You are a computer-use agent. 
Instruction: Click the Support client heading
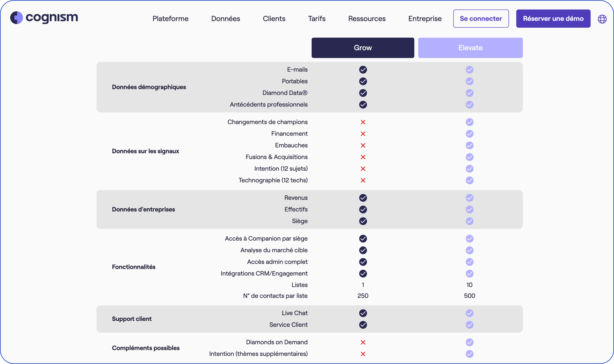pyautogui.click(x=132, y=319)
